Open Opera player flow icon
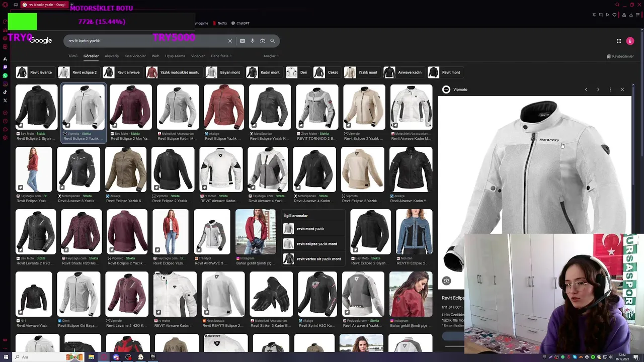 coord(607,15)
